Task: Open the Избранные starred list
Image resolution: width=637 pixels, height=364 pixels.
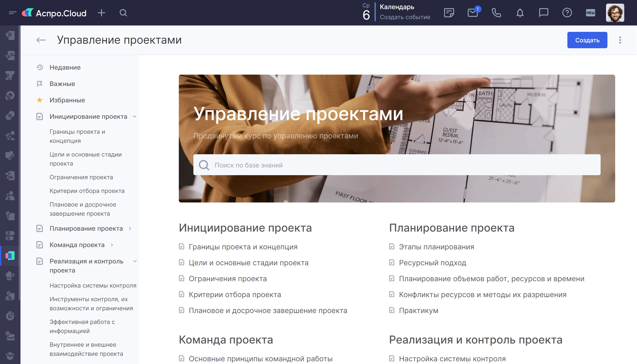Action: (67, 100)
